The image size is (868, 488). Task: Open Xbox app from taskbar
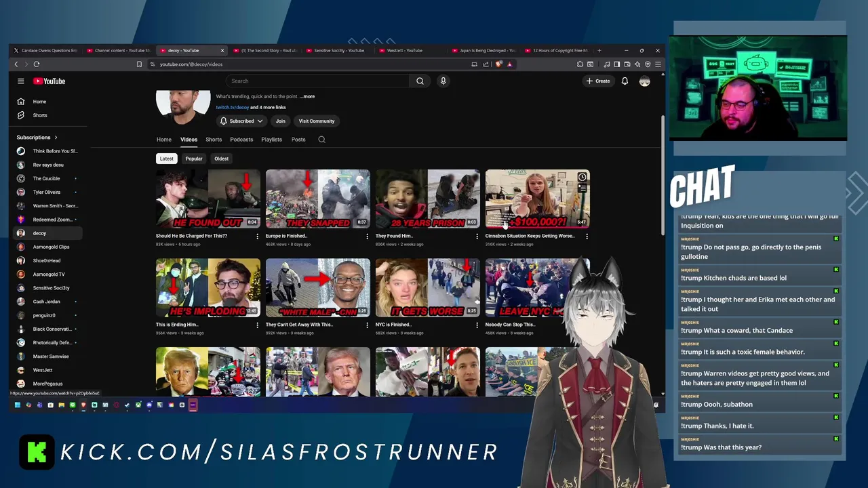tap(138, 405)
